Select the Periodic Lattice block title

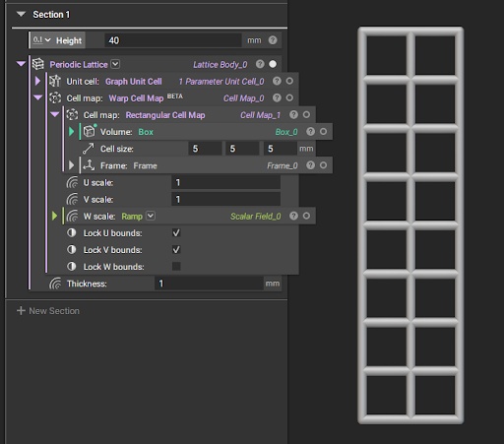79,64
